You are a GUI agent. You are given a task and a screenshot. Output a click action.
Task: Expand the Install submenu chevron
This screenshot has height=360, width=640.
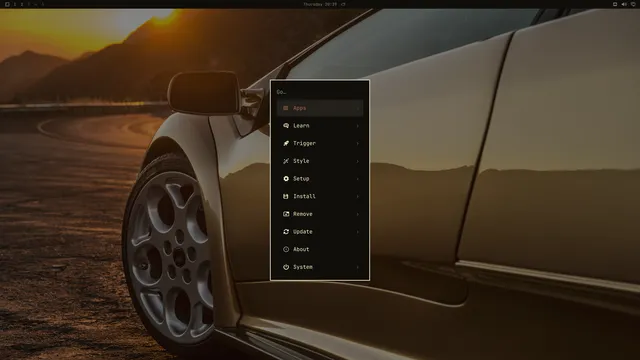[358, 196]
